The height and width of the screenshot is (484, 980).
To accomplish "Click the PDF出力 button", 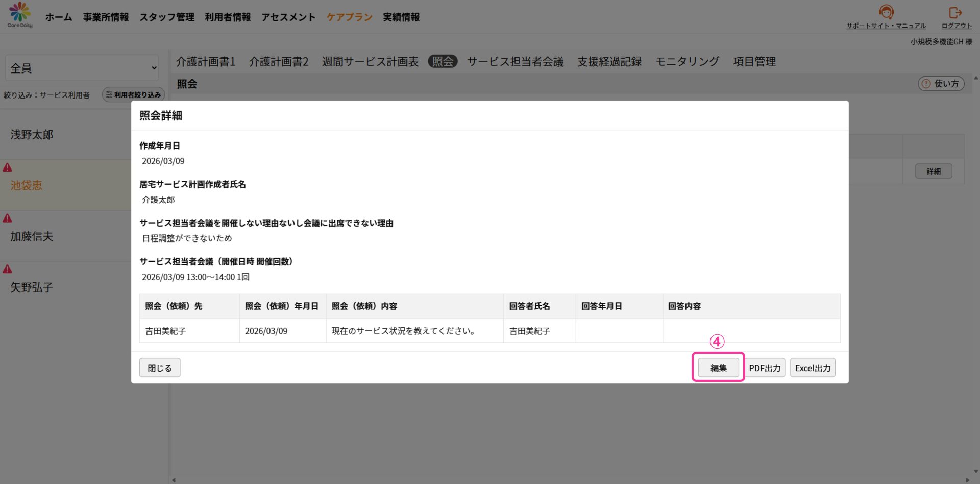I will tap(765, 368).
